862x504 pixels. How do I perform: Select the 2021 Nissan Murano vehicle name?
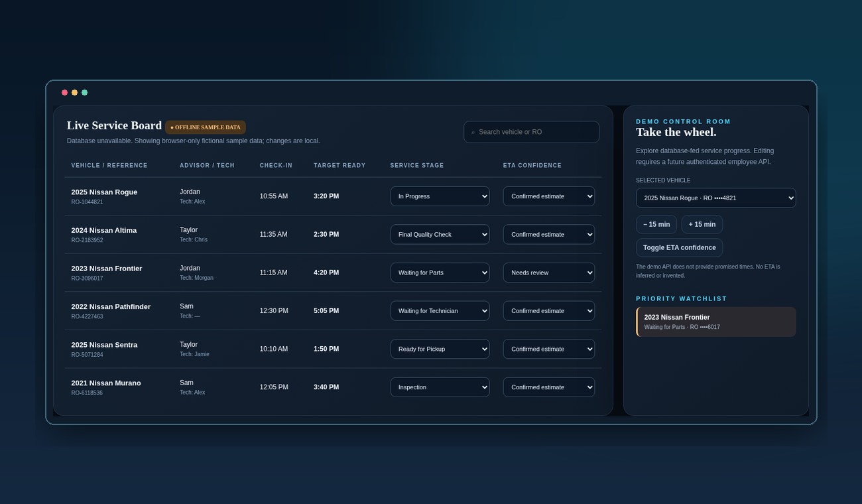coord(106,383)
